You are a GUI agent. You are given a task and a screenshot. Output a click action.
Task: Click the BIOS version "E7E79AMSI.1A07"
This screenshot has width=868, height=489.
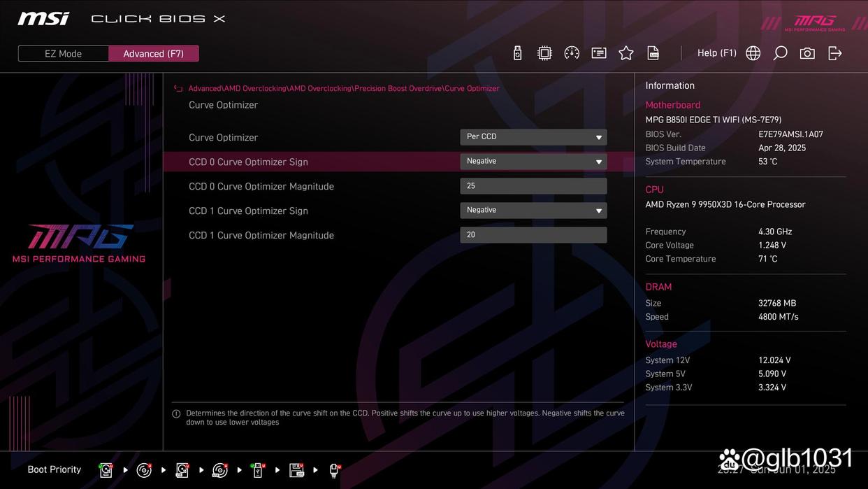[x=791, y=134]
